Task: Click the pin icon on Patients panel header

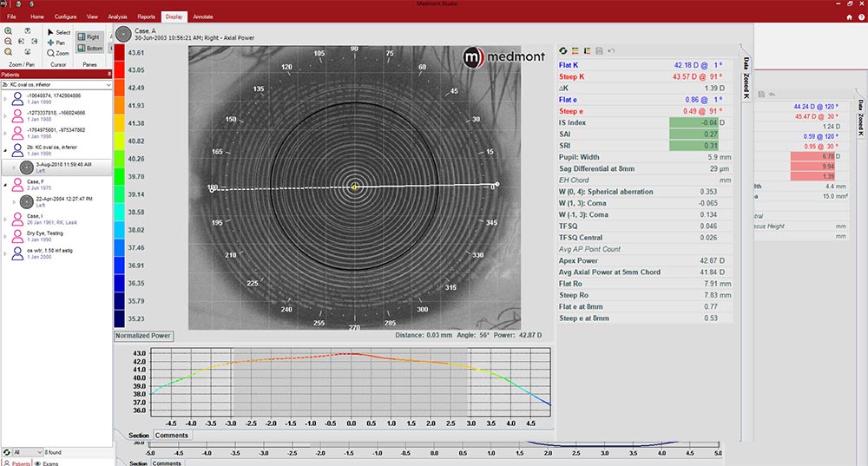Action: pyautogui.click(x=109, y=74)
